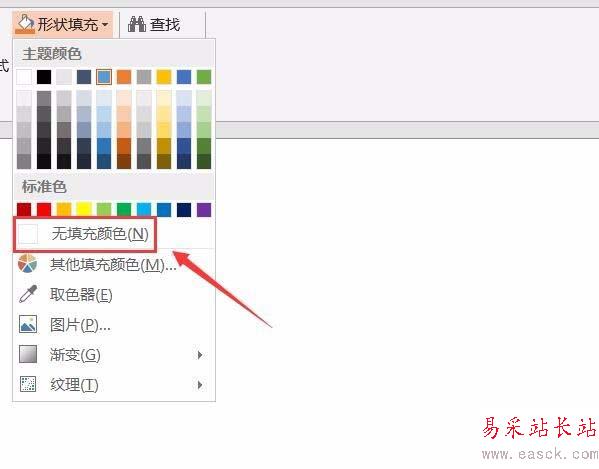Click the color wheel icon for more colors
599x469 pixels.
coord(28,264)
